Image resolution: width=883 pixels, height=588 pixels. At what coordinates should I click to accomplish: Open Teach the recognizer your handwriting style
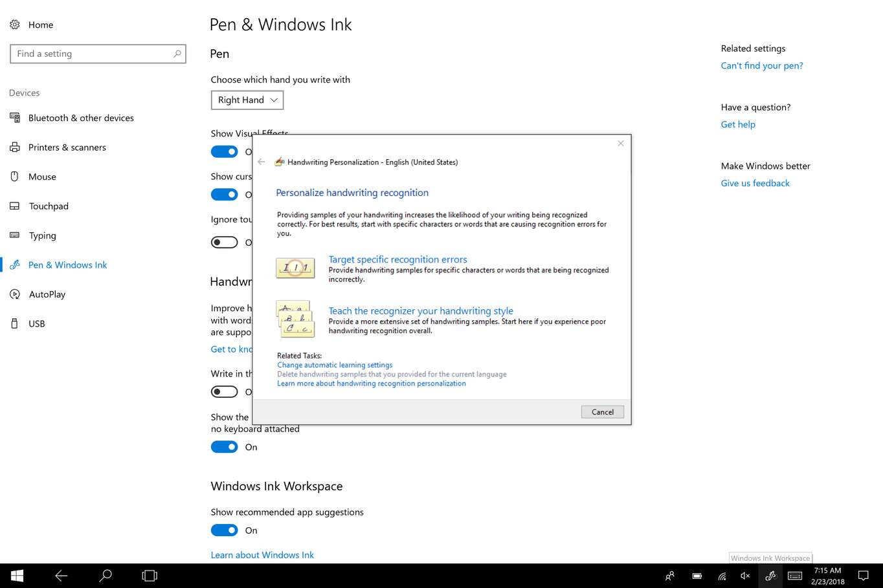[x=421, y=310]
